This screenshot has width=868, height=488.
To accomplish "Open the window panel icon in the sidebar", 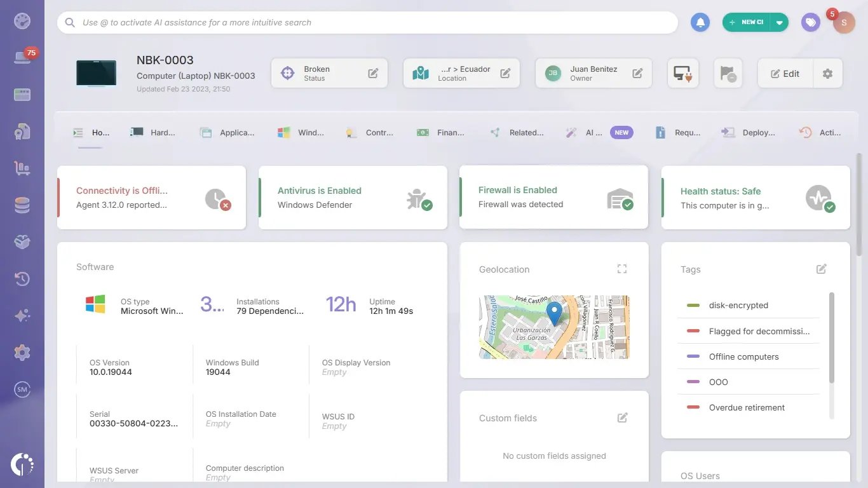I will pos(22,95).
